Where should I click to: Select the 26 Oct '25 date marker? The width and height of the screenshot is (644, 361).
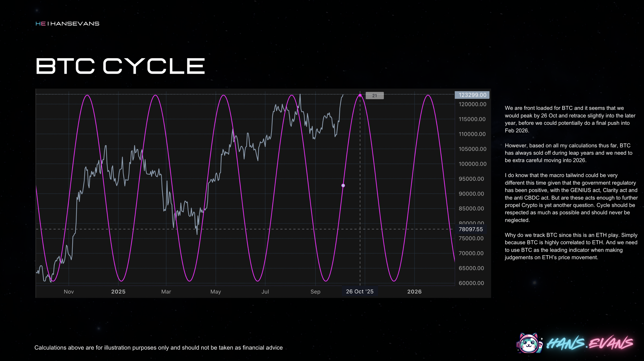(360, 291)
